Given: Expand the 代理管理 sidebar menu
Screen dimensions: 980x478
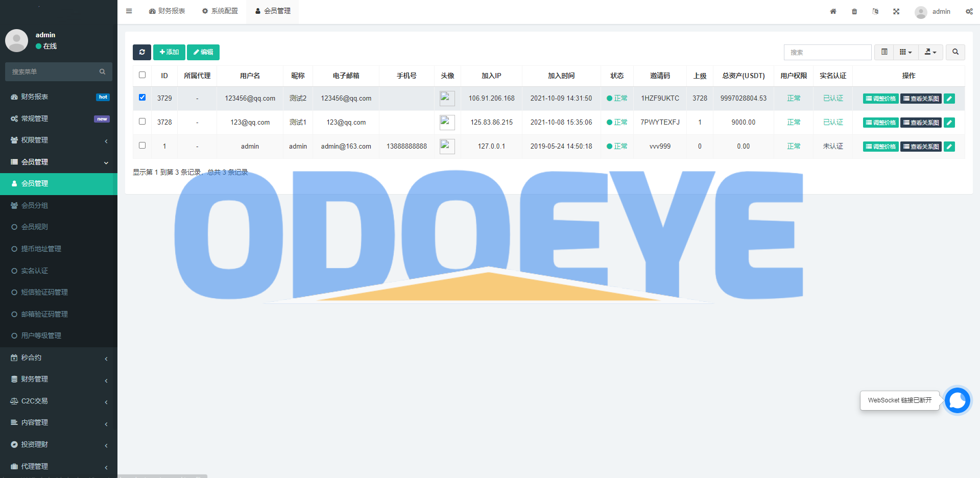Looking at the screenshot, I should coord(59,466).
